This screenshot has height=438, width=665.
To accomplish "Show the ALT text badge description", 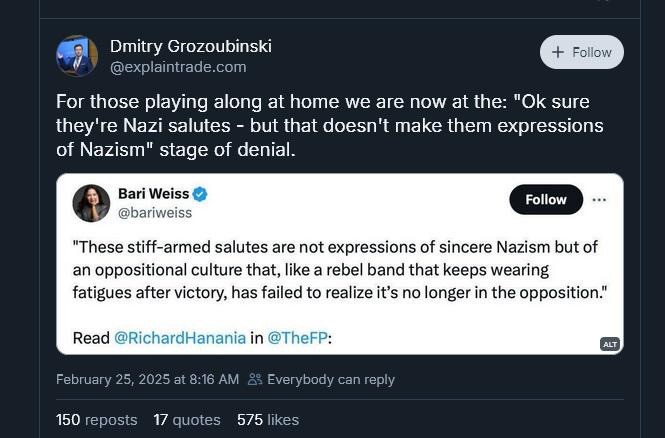I will [609, 344].
